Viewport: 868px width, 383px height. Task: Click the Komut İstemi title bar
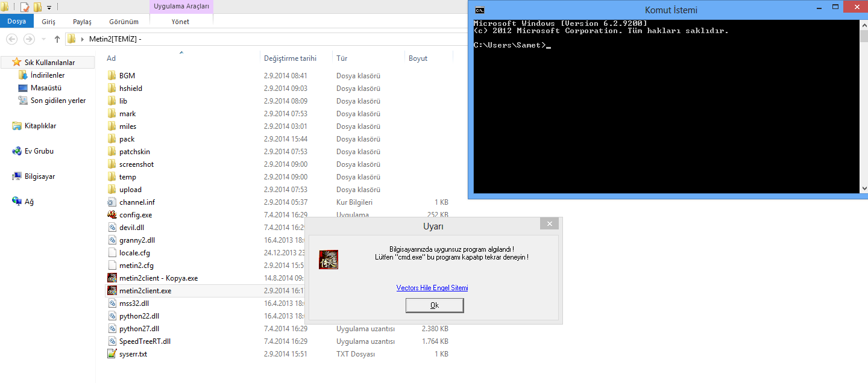(x=671, y=10)
